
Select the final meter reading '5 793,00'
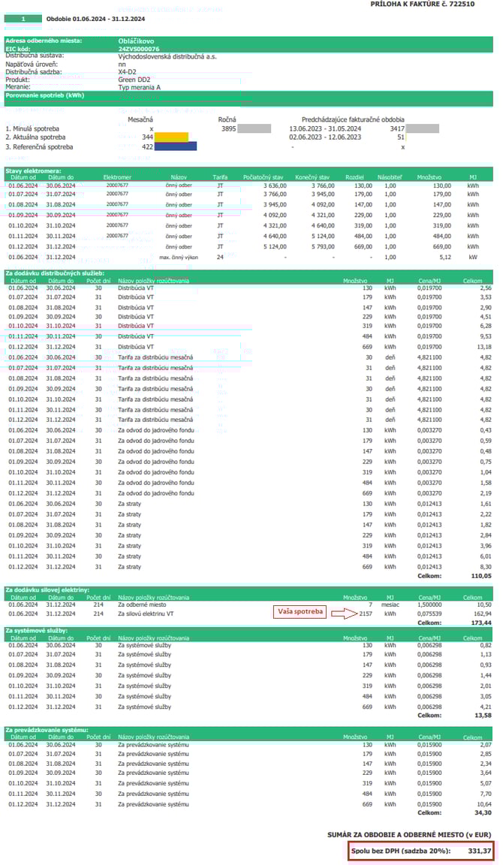(323, 246)
